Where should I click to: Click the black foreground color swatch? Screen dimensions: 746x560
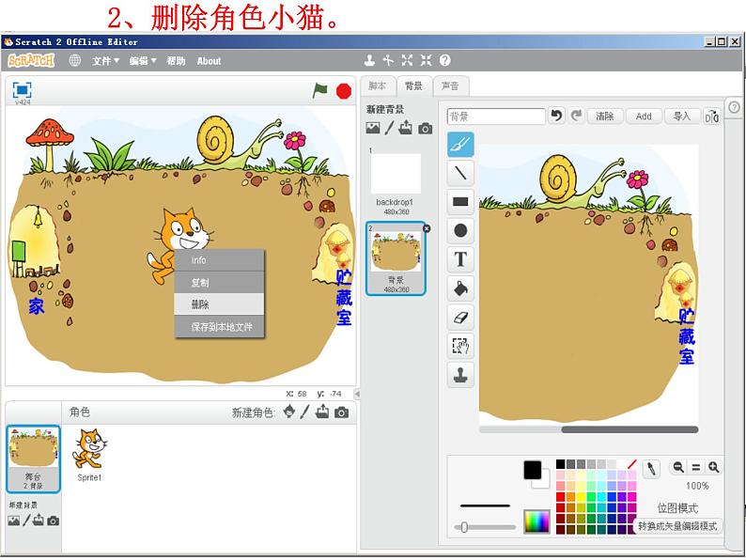(533, 470)
